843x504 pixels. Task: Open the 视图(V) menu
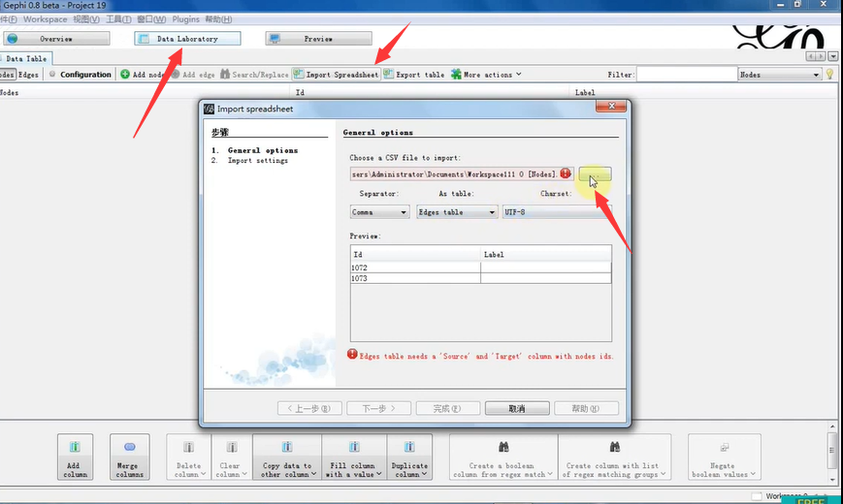[x=86, y=19]
